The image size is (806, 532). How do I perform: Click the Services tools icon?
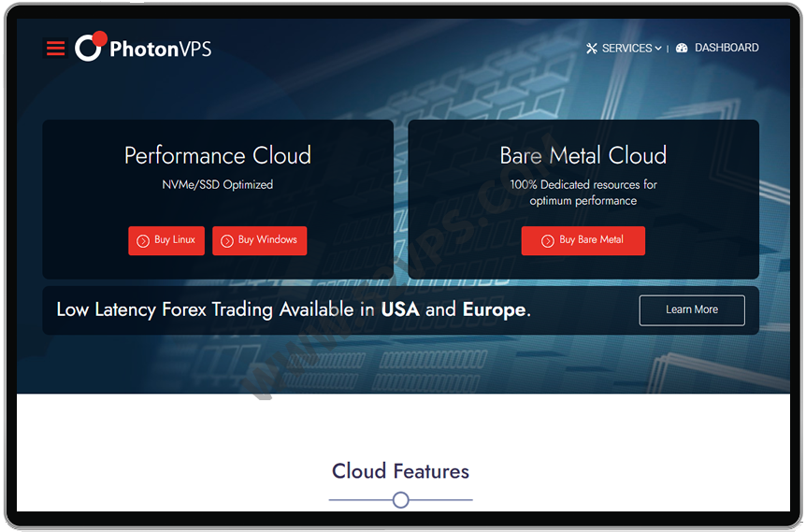coord(592,49)
